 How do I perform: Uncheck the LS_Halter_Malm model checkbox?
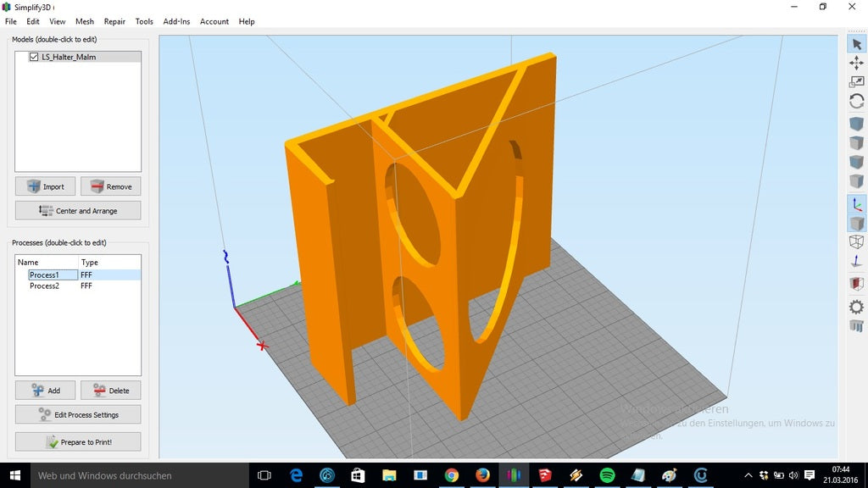(34, 57)
